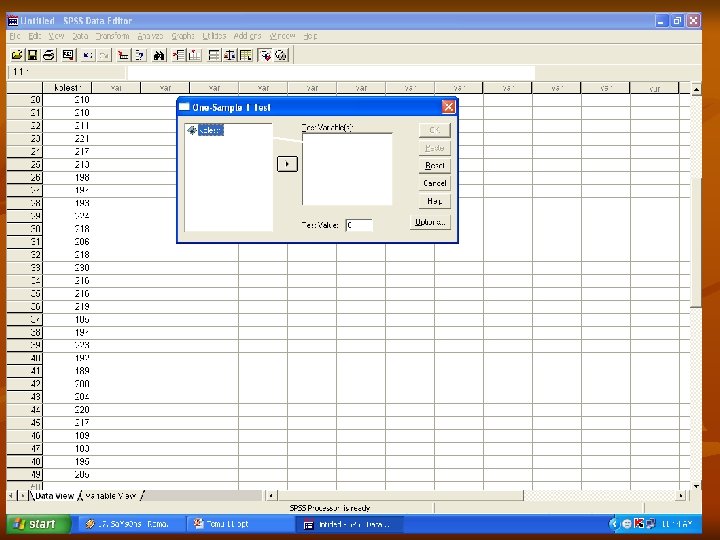
Task: Switch to the Variable View tab
Action: point(111,496)
